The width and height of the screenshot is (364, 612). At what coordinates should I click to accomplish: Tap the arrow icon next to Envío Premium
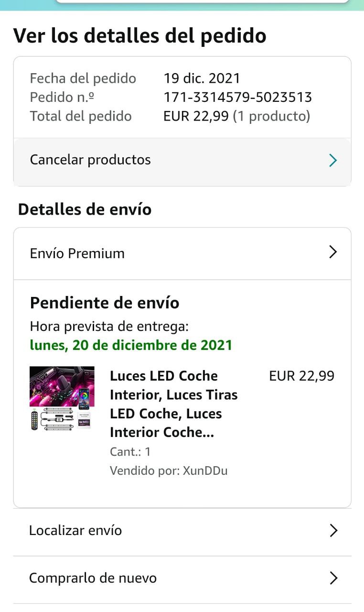333,252
